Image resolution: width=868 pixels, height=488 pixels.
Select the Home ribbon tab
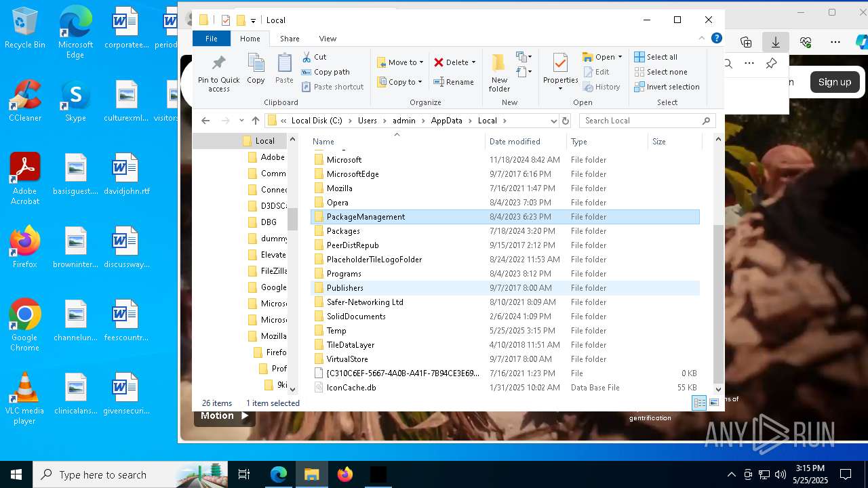250,39
